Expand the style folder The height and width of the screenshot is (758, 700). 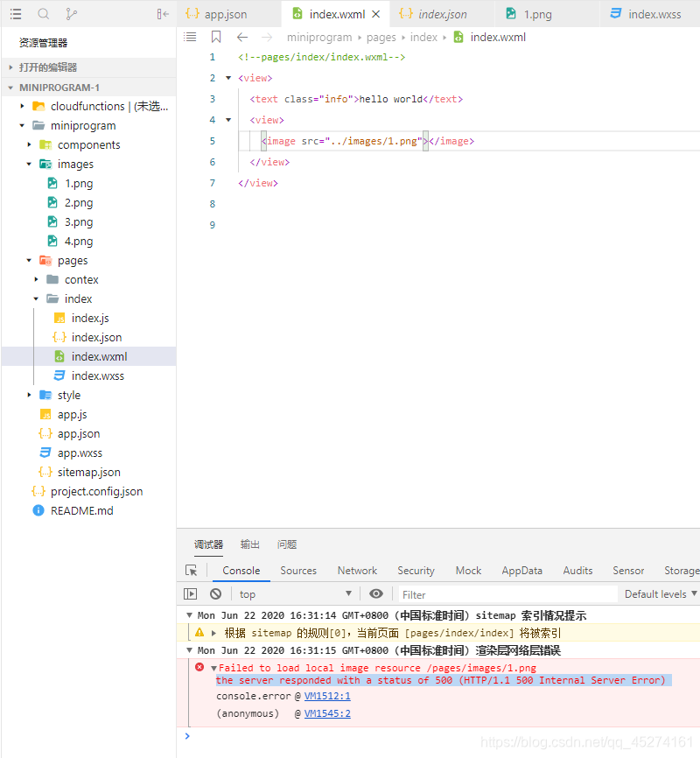point(89,395)
